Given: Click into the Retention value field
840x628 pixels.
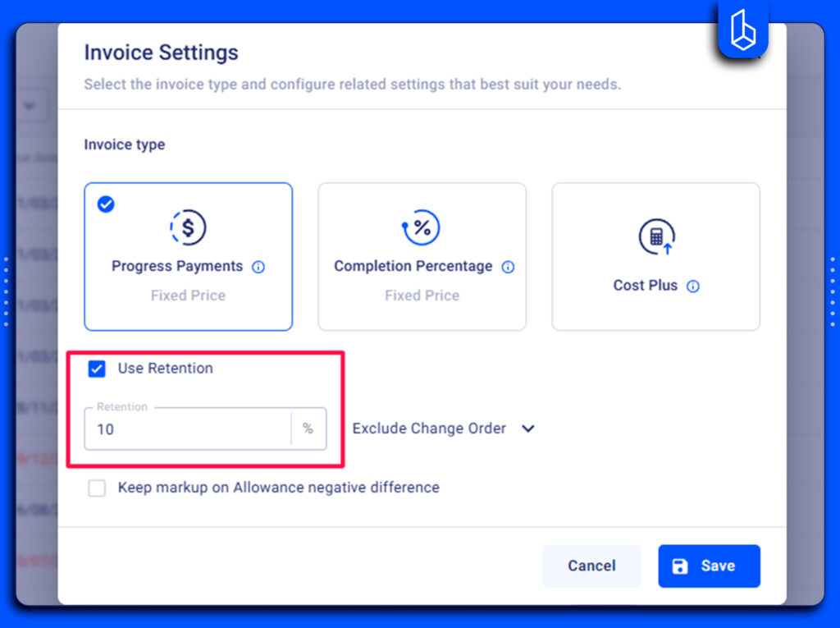Looking at the screenshot, I should 187,429.
